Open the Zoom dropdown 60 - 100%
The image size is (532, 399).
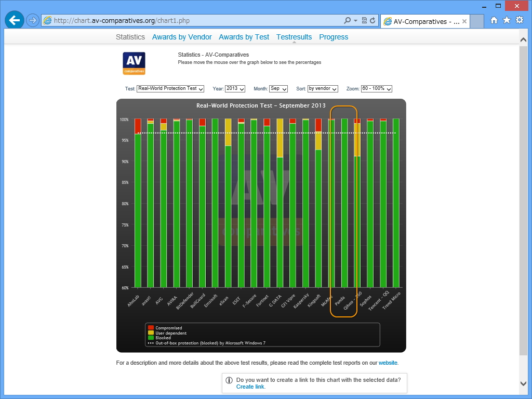click(377, 88)
